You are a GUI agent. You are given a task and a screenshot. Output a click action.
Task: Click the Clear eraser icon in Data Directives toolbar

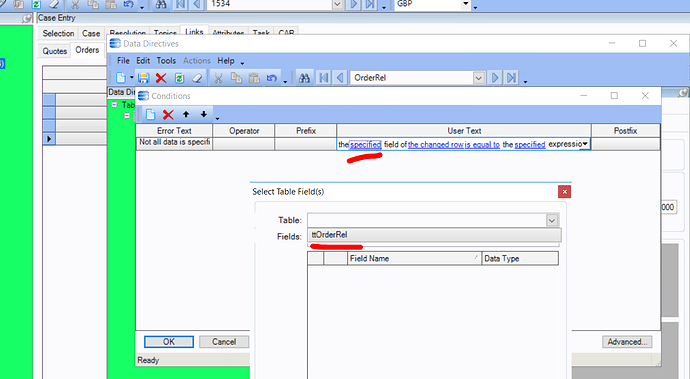197,78
